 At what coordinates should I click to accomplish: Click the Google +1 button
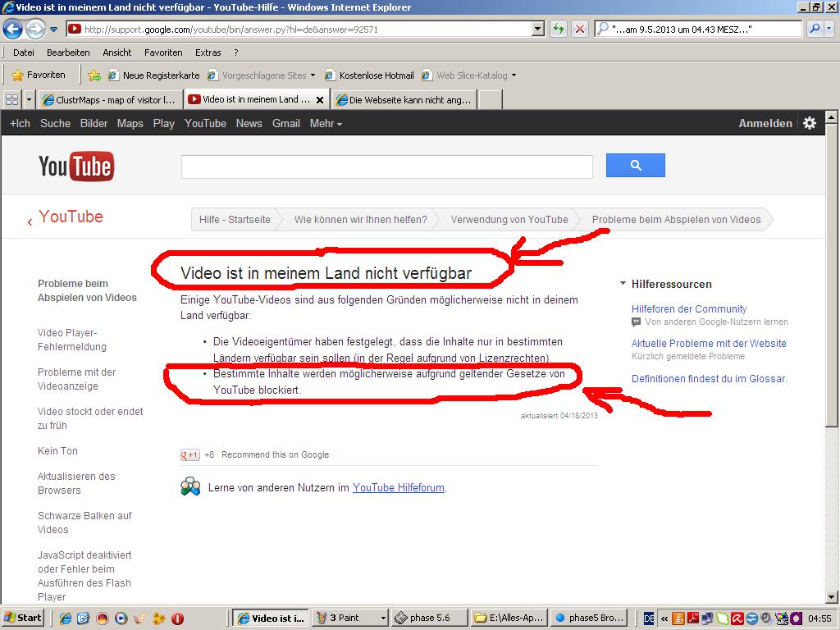tap(189, 454)
